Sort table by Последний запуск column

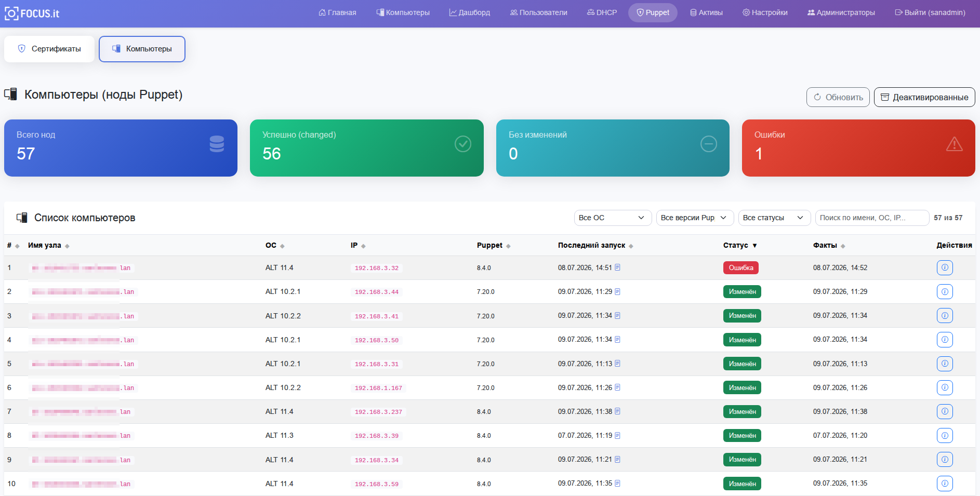(595, 245)
